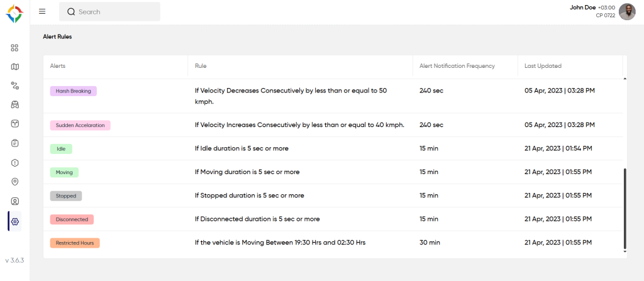This screenshot has width=644, height=281.
Task: Click John Doe's profile avatar
Action: tap(627, 11)
